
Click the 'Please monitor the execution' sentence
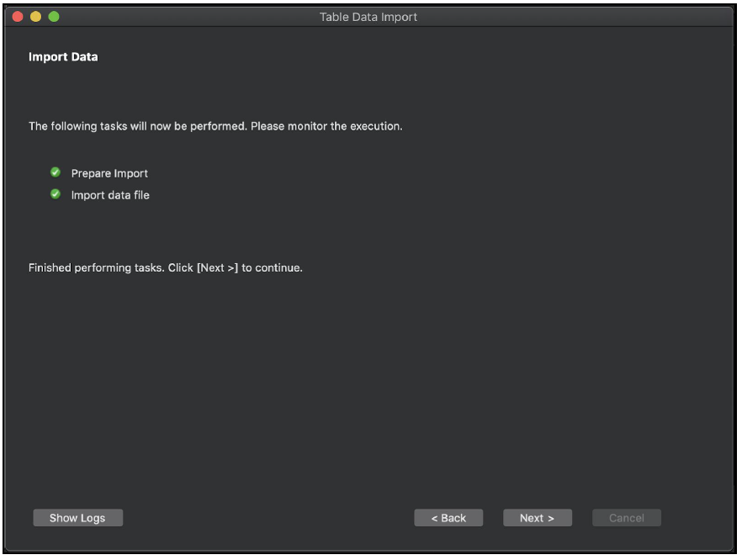[326, 126]
